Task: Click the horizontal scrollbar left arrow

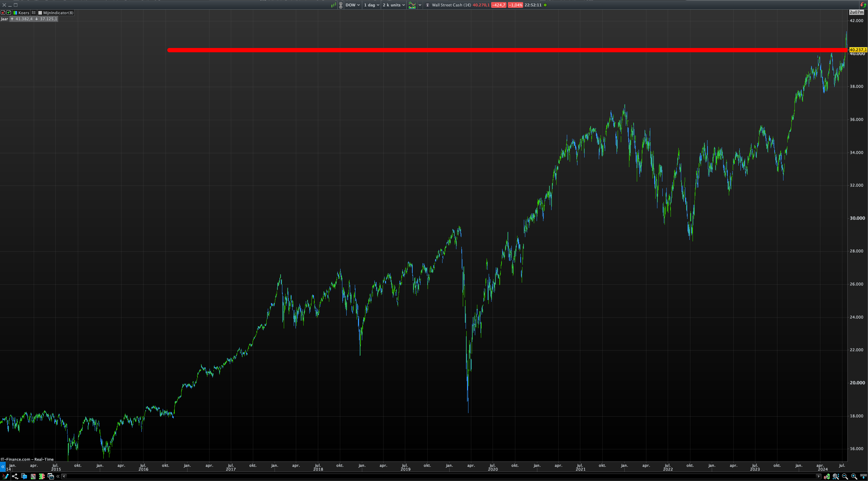Action: point(64,476)
